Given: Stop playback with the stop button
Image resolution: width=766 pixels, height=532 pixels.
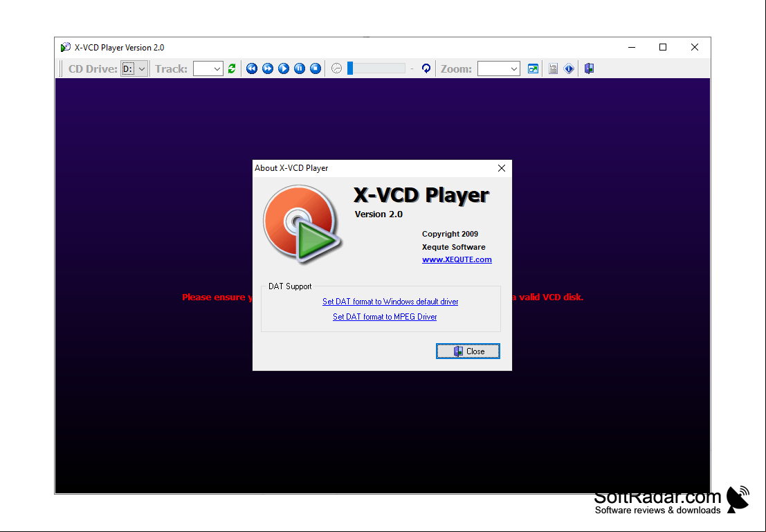Looking at the screenshot, I should click(316, 69).
